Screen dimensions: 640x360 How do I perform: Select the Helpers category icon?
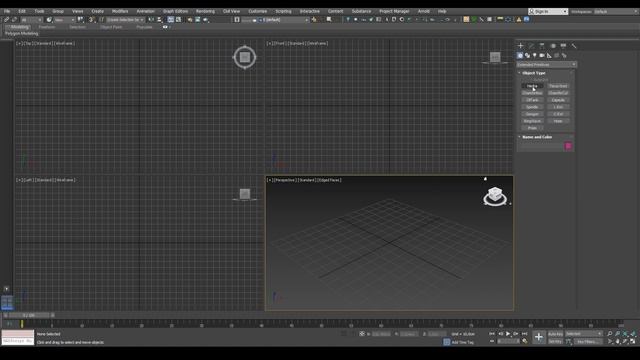(549, 56)
